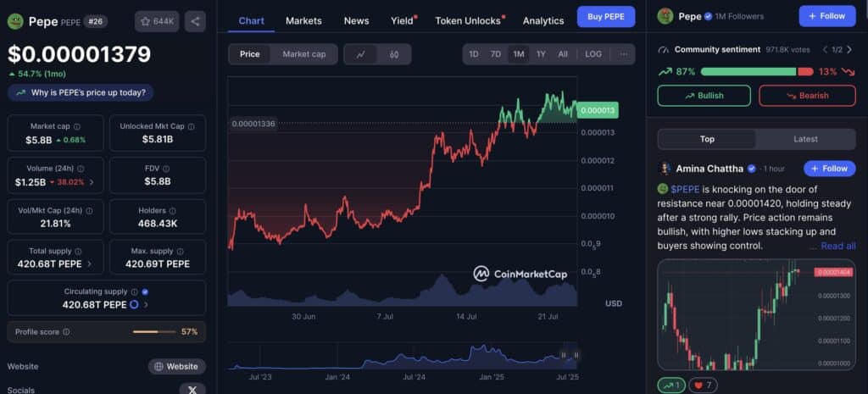Go to next sentiment page arrow
868x394 pixels.
[848, 50]
